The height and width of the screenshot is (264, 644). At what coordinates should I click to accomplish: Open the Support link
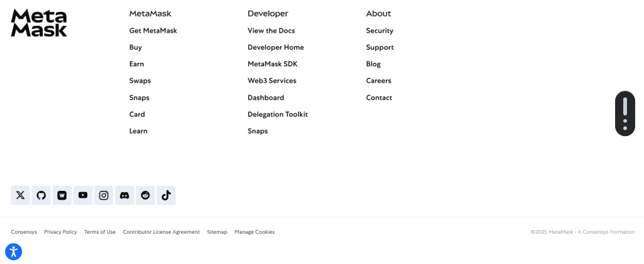point(380,47)
